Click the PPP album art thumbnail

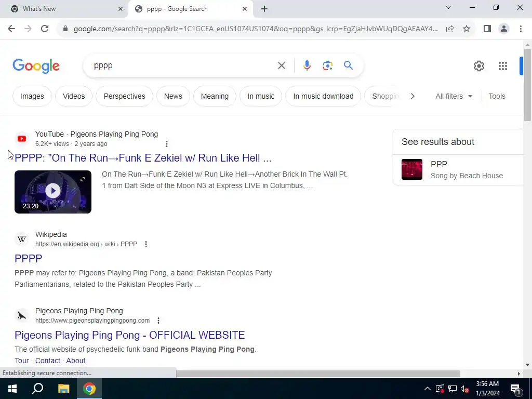[x=412, y=169]
